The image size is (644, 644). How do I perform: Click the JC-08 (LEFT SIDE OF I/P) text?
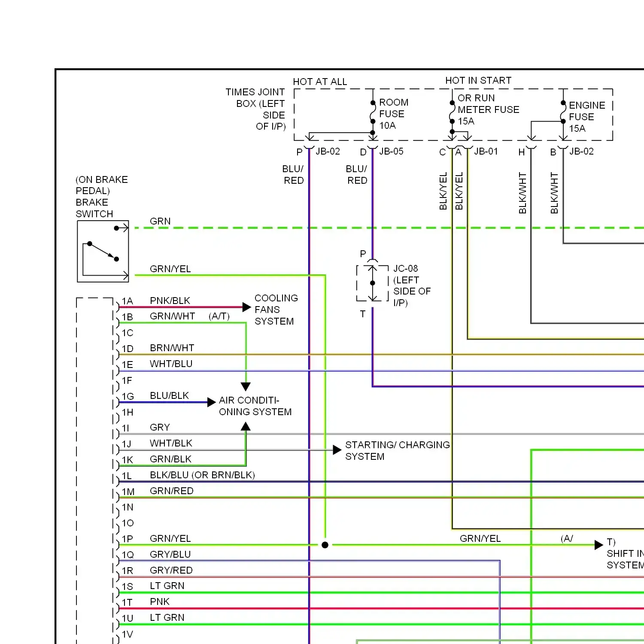tap(412, 286)
